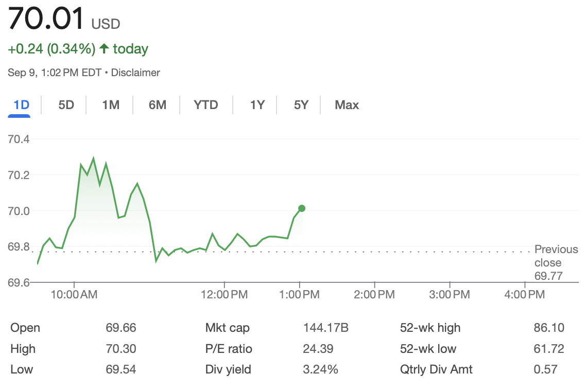
Task: Select the P/E ratio figure
Action: (318, 349)
